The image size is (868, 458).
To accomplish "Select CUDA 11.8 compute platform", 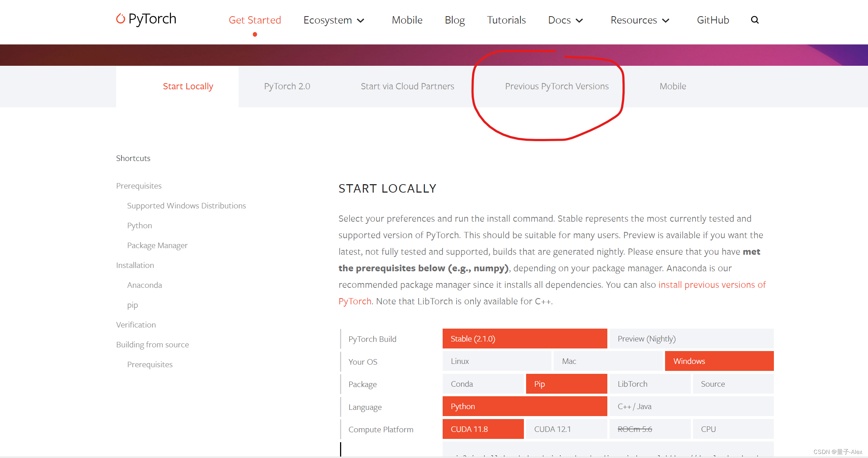I will (x=483, y=429).
